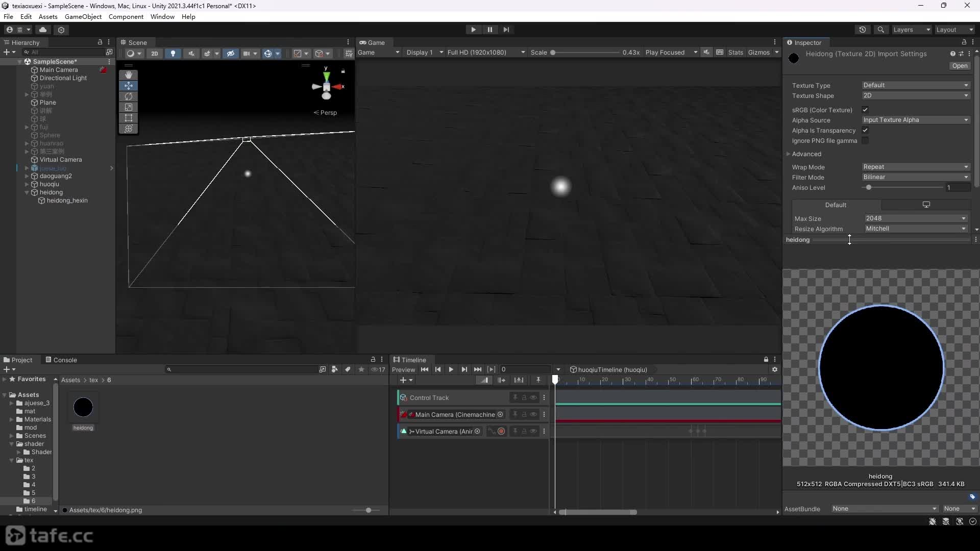Select the Rect transform tool
This screenshot has width=980, height=551.
tap(129, 118)
